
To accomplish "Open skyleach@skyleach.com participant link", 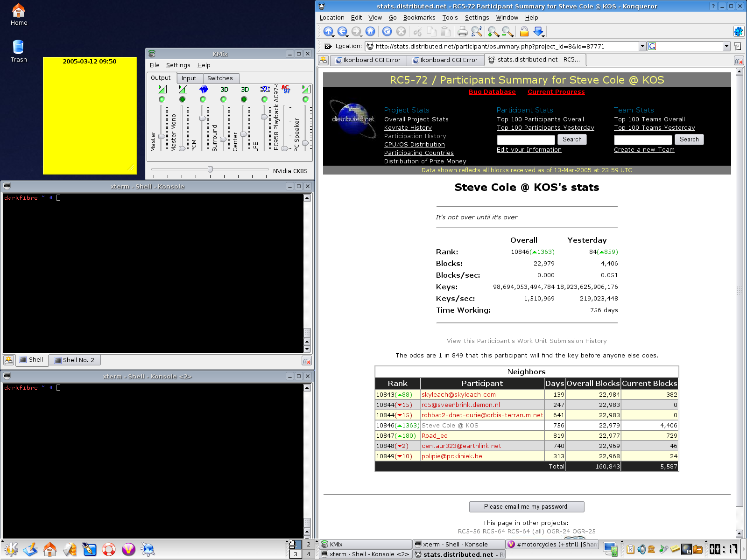I will pos(458,395).
